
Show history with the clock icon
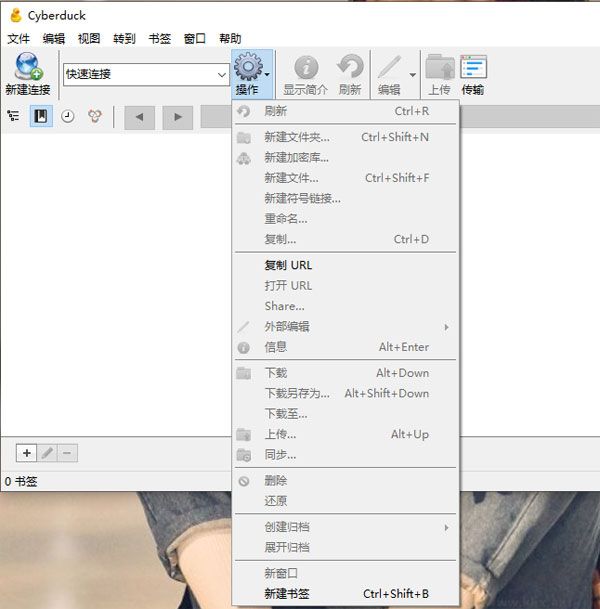(x=68, y=116)
